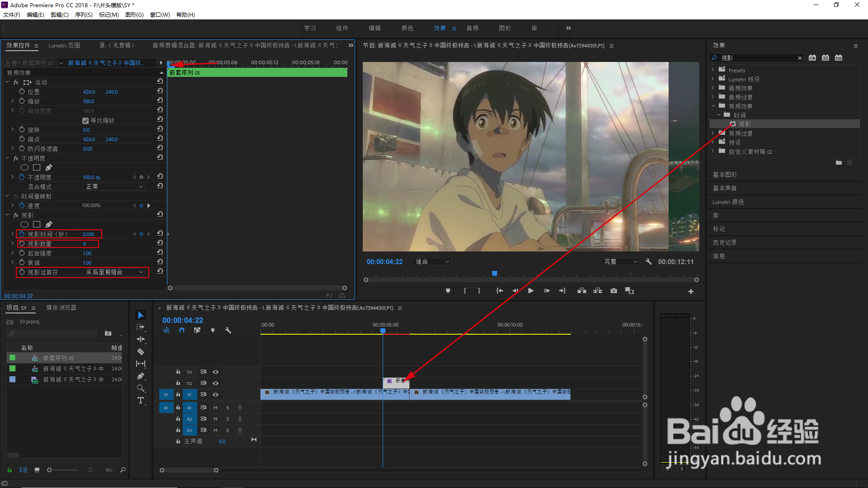Open zoom level 适合 dropdown
Image resolution: width=868 pixels, height=488 pixels.
[432, 261]
